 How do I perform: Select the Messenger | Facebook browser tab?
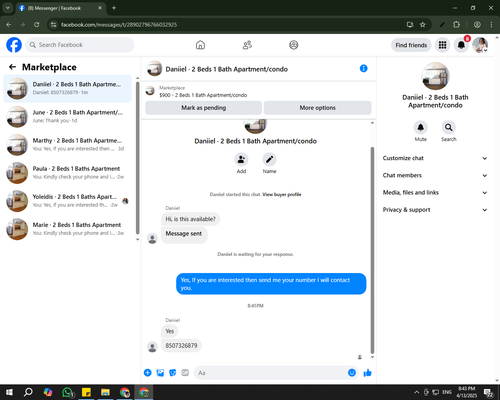(x=61, y=8)
